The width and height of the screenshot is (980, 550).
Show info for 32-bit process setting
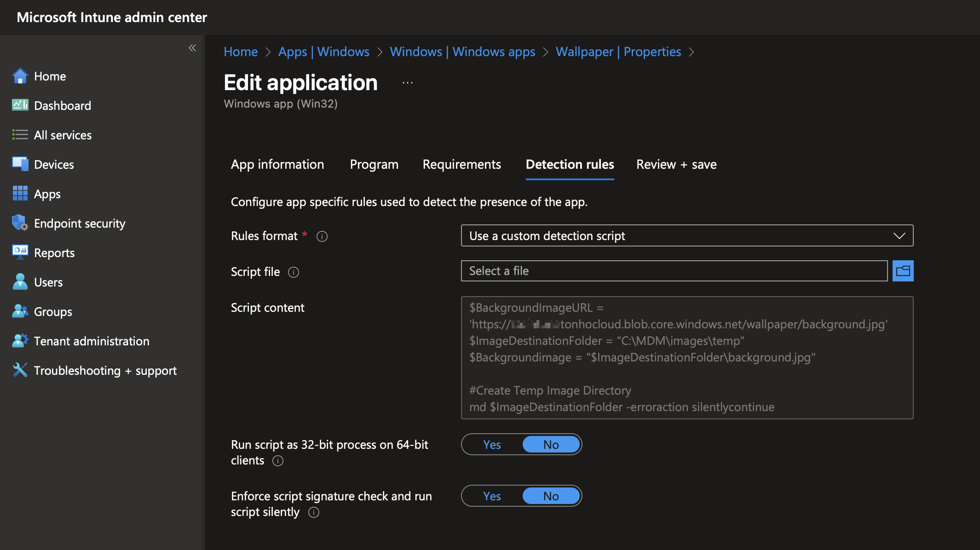[278, 461]
